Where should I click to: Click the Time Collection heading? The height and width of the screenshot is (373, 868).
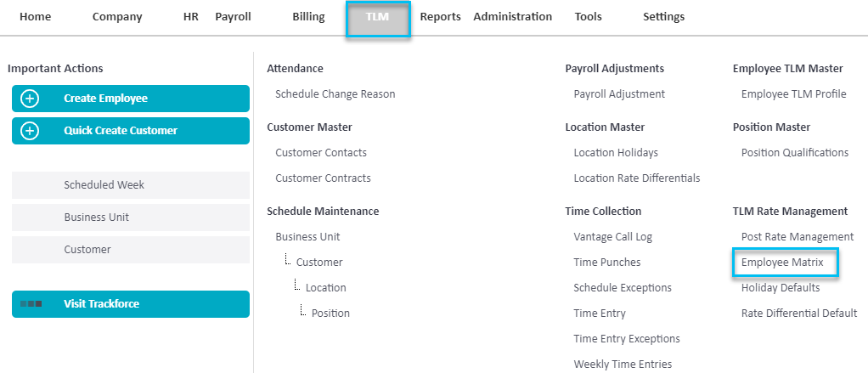(603, 212)
